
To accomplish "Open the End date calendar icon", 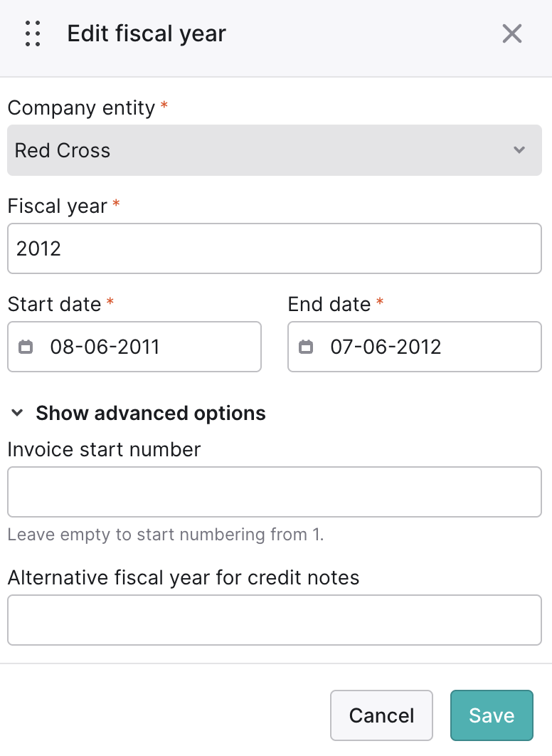I will [306, 347].
